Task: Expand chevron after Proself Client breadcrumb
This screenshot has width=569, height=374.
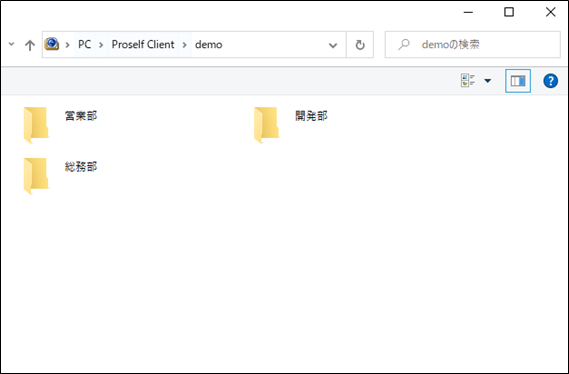Action: (185, 45)
